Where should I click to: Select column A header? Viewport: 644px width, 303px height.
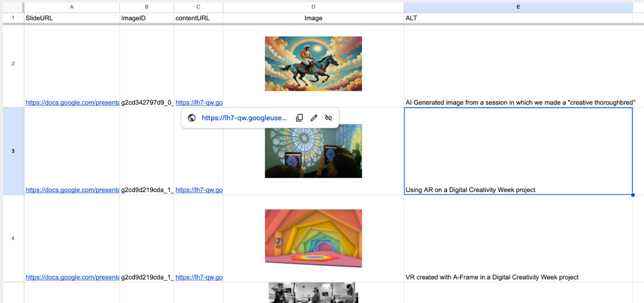click(x=71, y=7)
